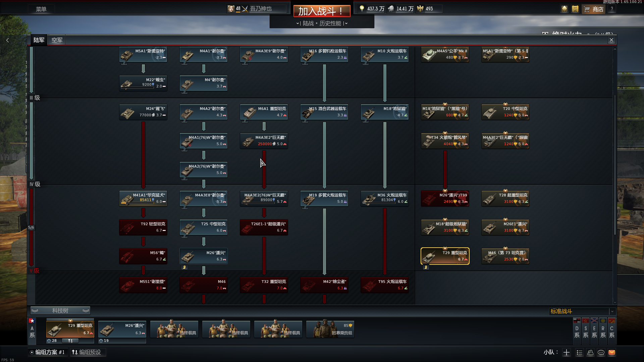The image size is (644, 362).
Task: Open the friends group icon
Action: [x=590, y=352]
